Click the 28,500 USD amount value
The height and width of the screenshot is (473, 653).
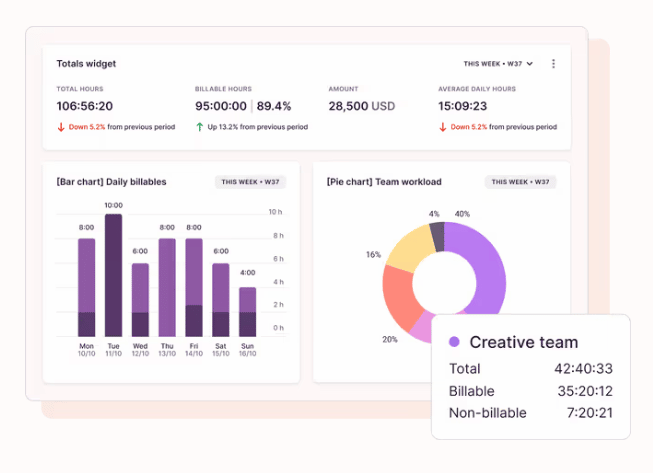click(362, 106)
